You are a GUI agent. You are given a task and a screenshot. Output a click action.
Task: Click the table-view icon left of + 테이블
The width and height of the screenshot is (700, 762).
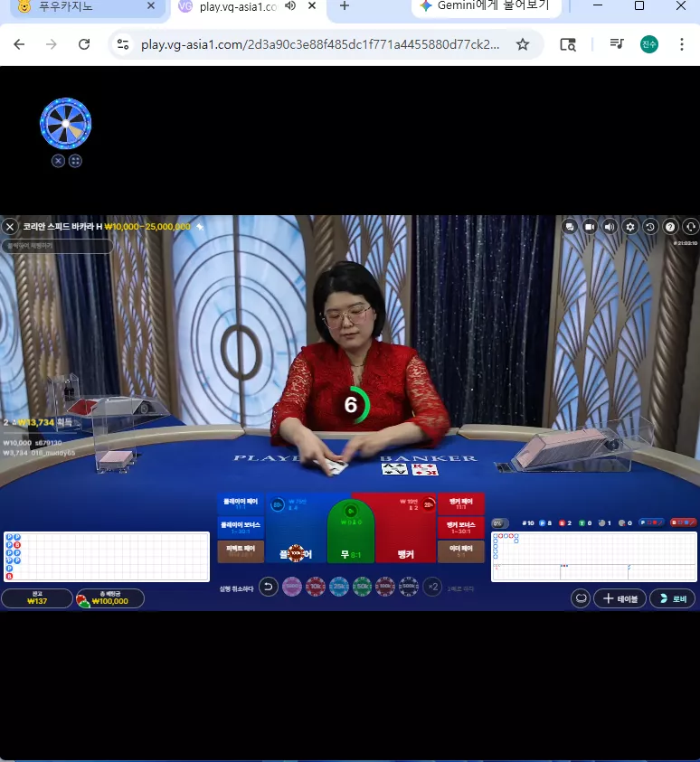click(x=581, y=598)
